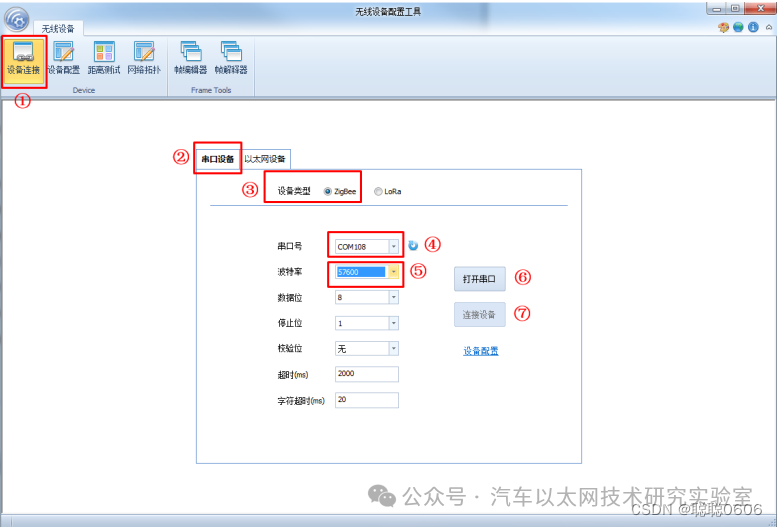Expand the 串口号 COM108 dropdown
The width and height of the screenshot is (777, 527).
[393, 246]
